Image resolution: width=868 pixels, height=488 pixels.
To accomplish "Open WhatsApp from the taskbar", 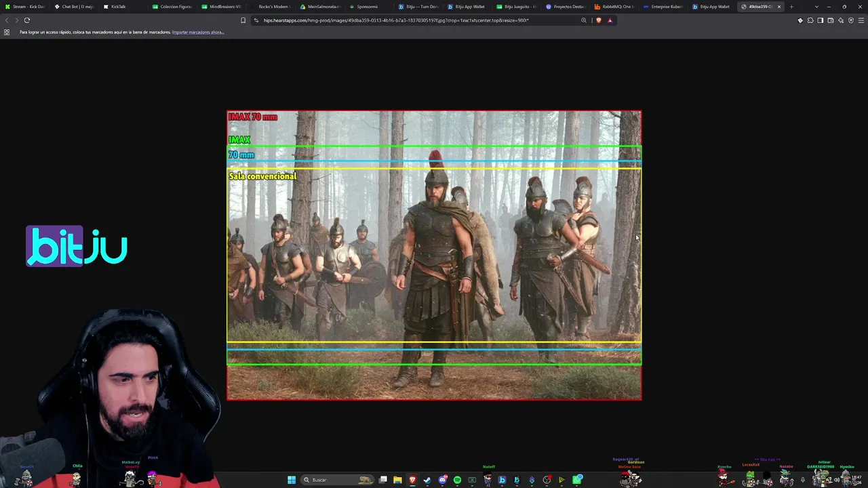I will coord(577,480).
